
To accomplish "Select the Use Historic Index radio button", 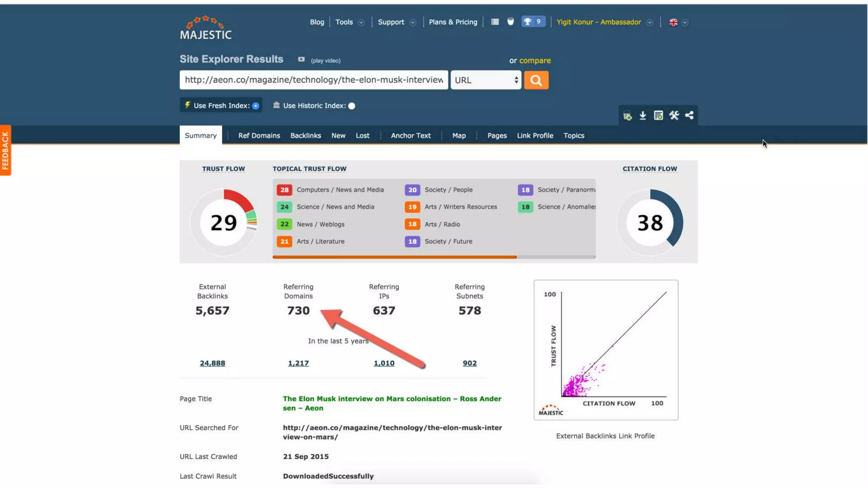I will 352,106.
